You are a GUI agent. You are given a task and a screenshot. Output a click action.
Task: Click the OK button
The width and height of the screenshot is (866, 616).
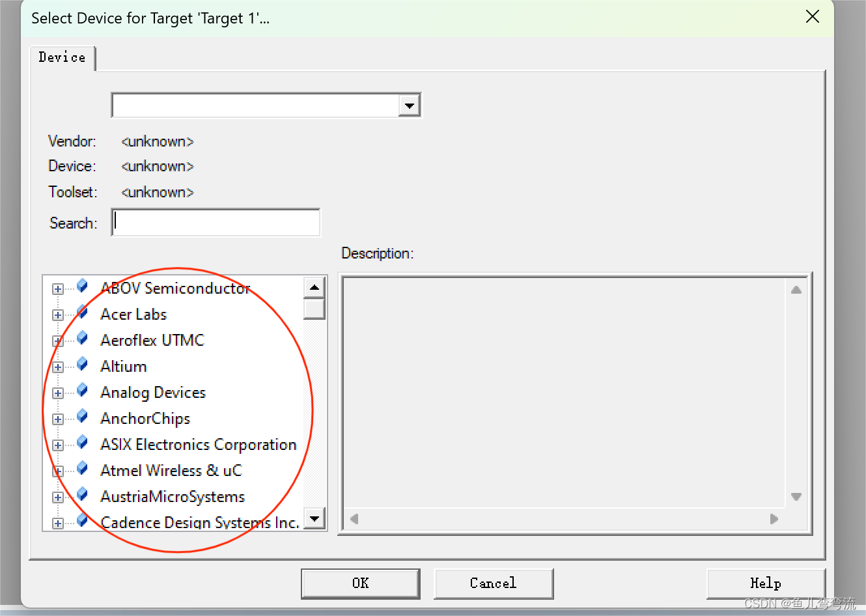pyautogui.click(x=361, y=583)
